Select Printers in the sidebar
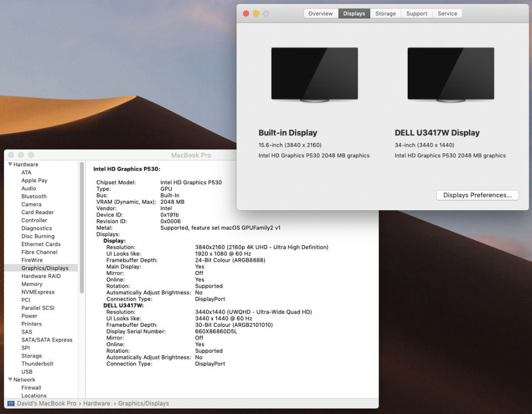This screenshot has width=532, height=414. pos(31,324)
